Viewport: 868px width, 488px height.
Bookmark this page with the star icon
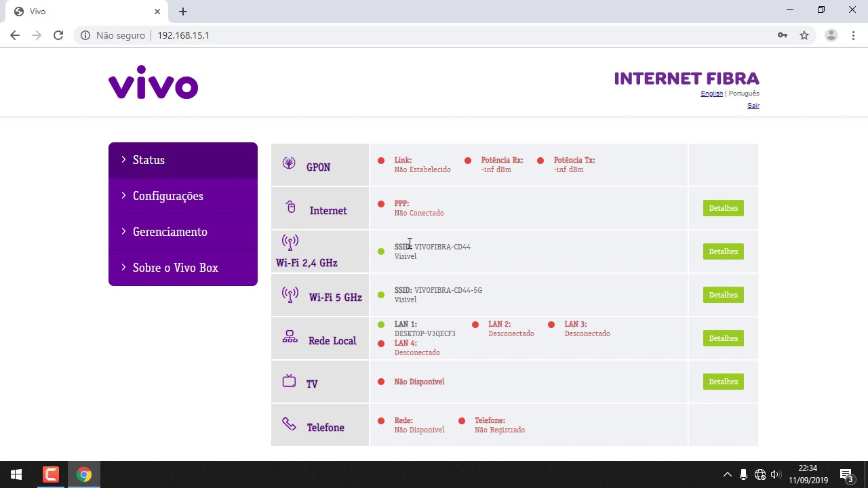click(804, 35)
